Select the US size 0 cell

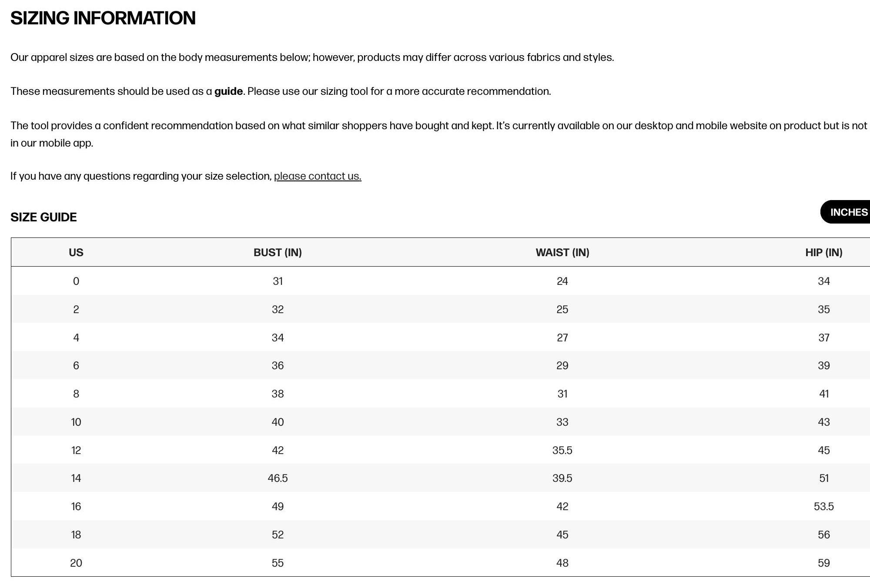76,281
